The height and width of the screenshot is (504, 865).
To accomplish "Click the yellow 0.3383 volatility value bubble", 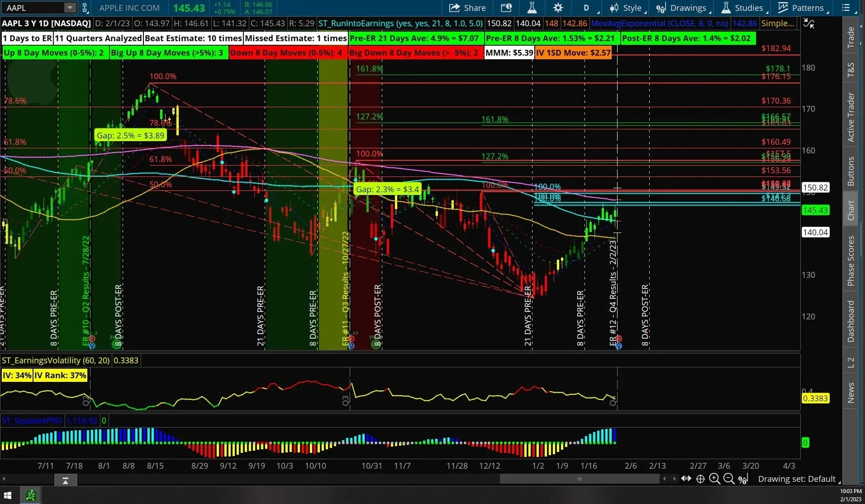I will coord(815,399).
